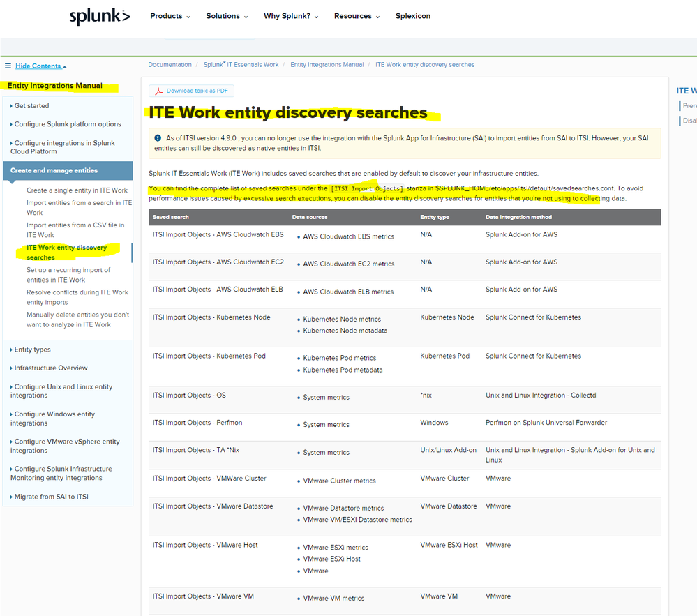Click ITSI Import Objects - VMware Datastore cell
The image size is (697, 616).
coord(213,506)
